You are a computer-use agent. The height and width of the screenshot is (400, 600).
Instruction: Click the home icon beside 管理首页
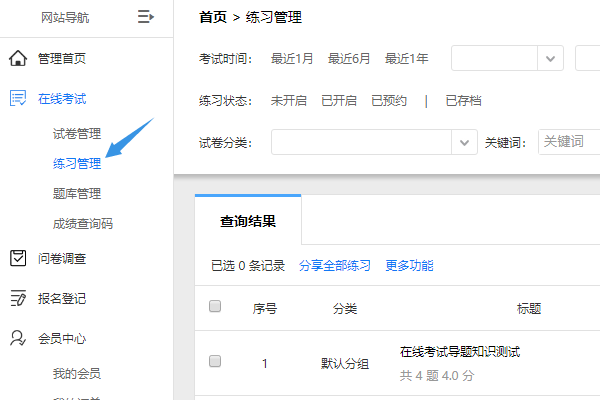(x=18, y=58)
